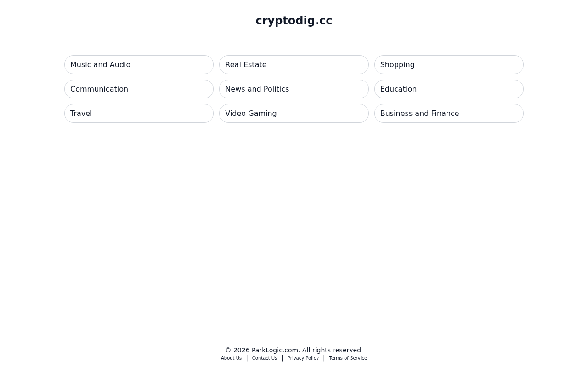The width and height of the screenshot is (588, 368).
Task: Click the cryptodig.cc page heading
Action: (294, 21)
